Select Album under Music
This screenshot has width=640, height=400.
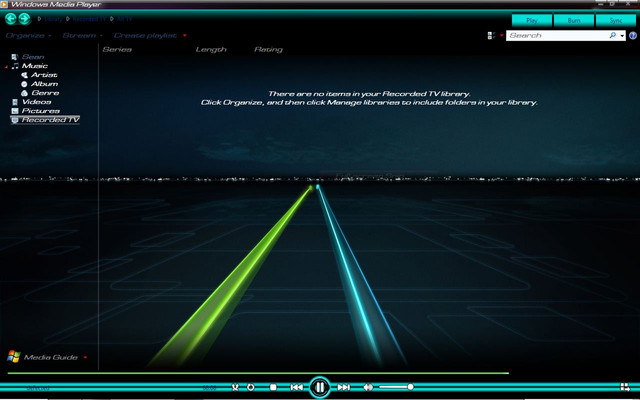pos(44,84)
